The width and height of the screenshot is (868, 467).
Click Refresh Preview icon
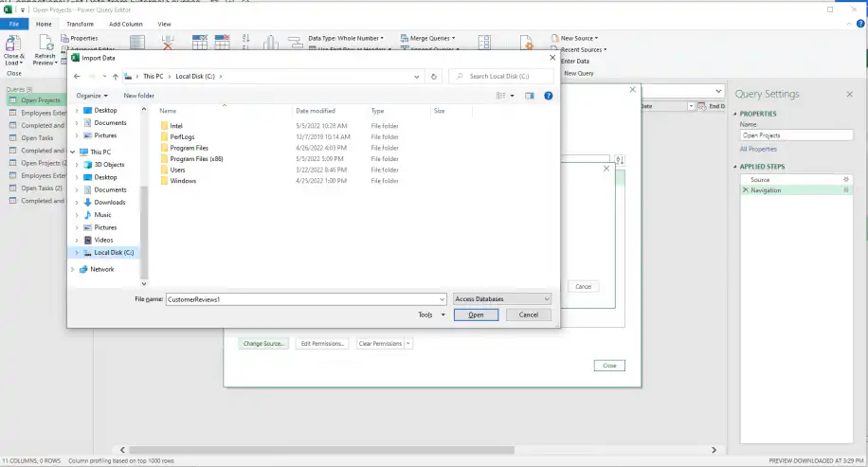(x=45, y=44)
